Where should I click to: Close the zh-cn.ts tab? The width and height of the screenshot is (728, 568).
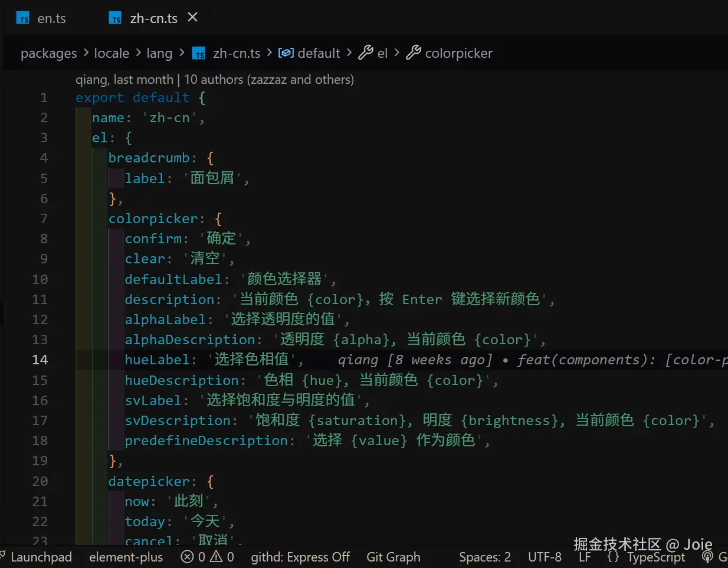pyautogui.click(x=192, y=18)
